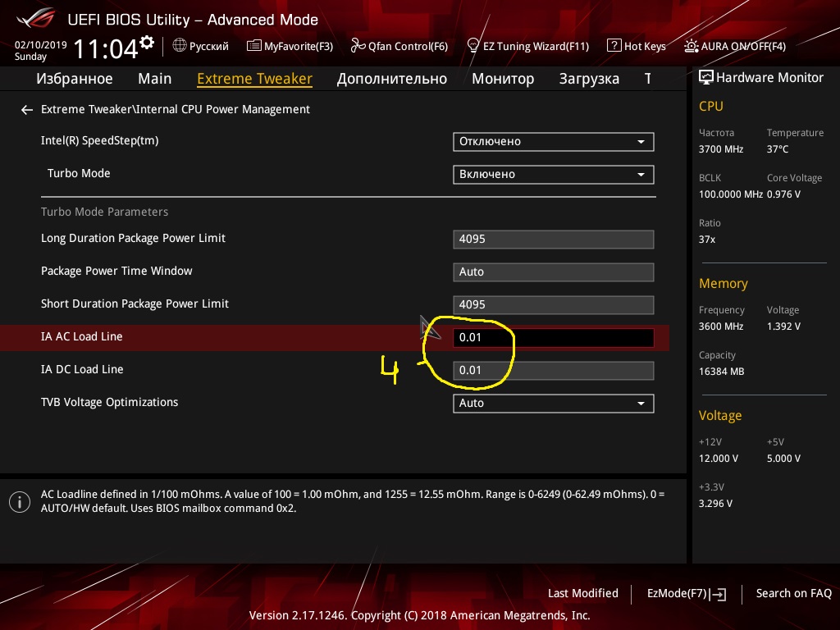This screenshot has height=630, width=840.
Task: Open settings gear next to the clock
Action: point(147,43)
